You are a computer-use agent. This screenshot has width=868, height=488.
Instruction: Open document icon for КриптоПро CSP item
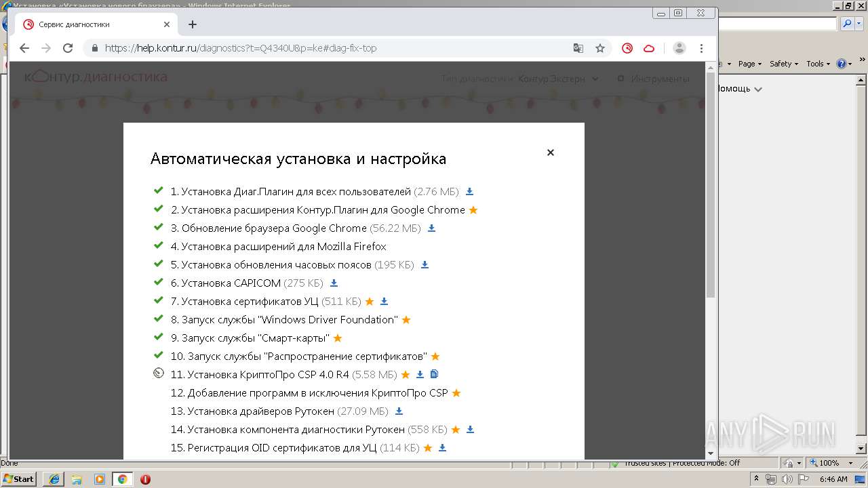(435, 374)
